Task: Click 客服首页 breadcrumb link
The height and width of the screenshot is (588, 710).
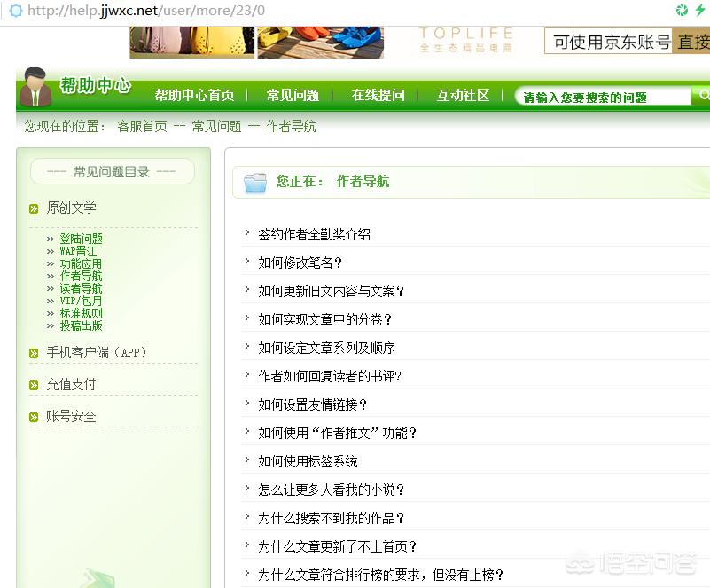Action: [x=142, y=126]
